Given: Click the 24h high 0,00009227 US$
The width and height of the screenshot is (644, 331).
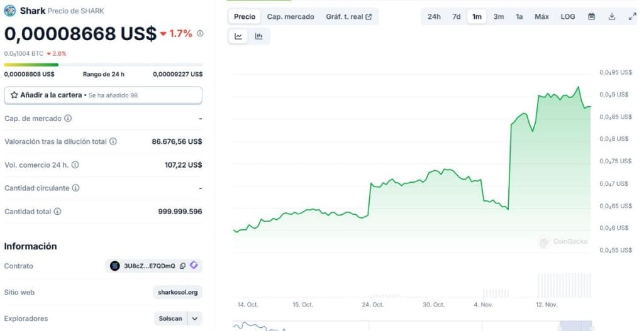Looking at the screenshot, I should pyautogui.click(x=178, y=74).
